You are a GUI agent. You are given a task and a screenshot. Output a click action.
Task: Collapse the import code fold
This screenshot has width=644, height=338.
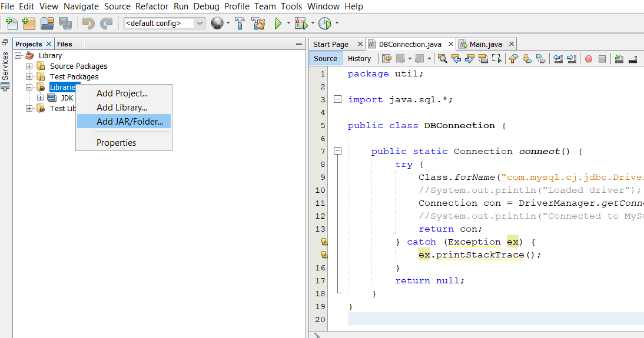[338, 99]
